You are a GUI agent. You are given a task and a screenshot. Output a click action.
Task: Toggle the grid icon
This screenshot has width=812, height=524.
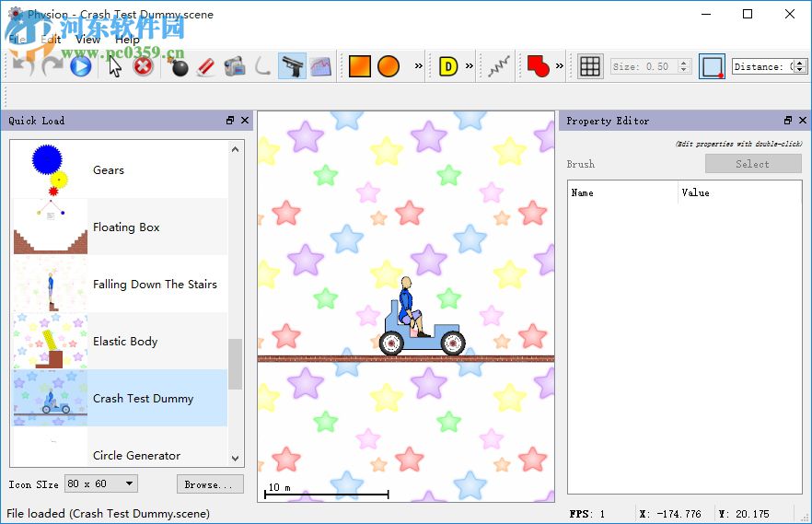click(x=590, y=66)
